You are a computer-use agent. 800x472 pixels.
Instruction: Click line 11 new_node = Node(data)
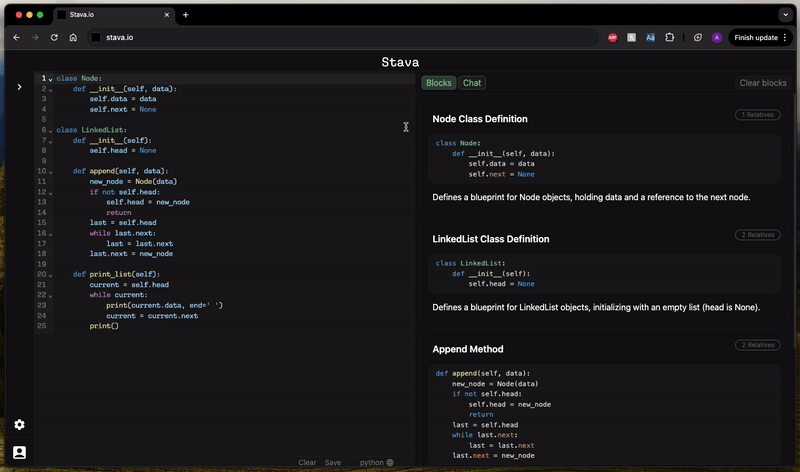pyautogui.click(x=133, y=181)
